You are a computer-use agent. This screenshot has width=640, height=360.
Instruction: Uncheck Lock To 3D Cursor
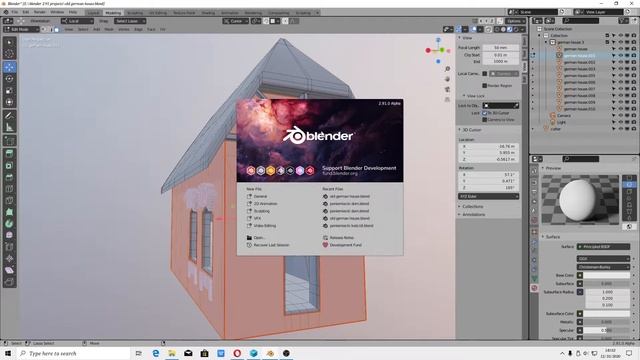[484, 113]
